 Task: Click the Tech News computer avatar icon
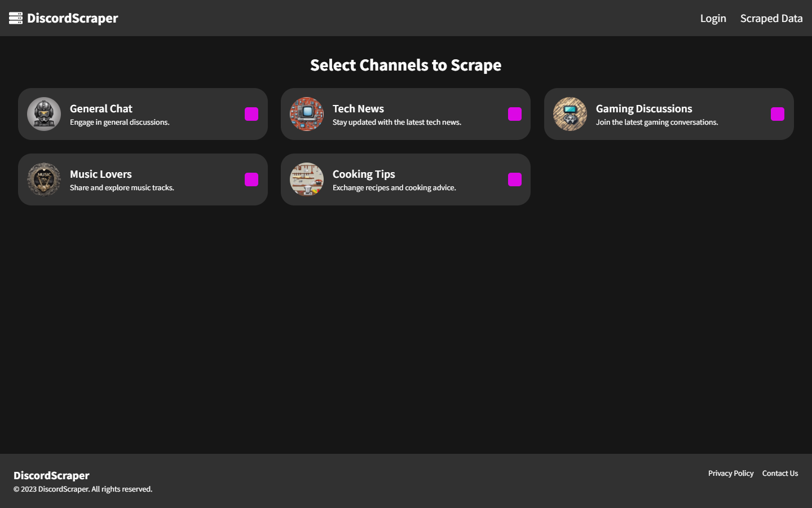click(x=307, y=113)
